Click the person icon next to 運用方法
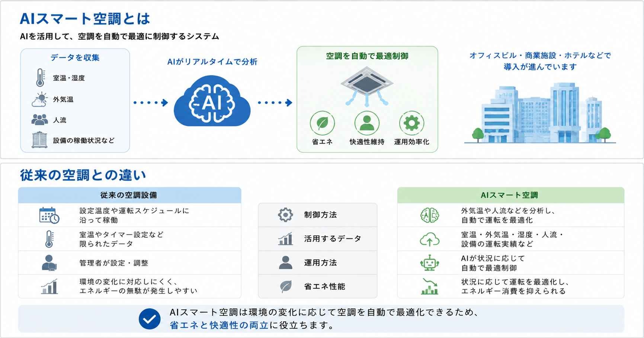Viewport: 644px width, 338px height. [285, 263]
